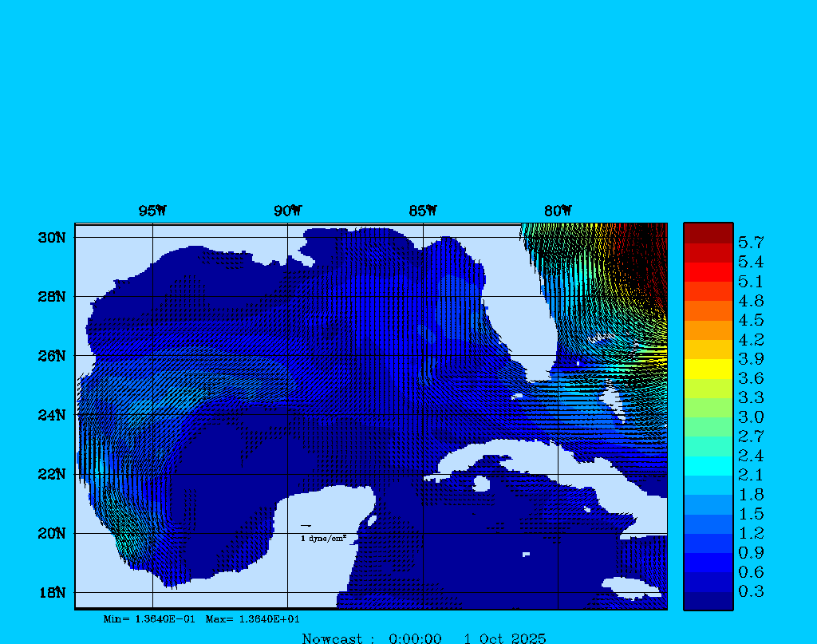Select the Max= 1.3640E+01 text
This screenshot has width=817, height=644.
253,618
